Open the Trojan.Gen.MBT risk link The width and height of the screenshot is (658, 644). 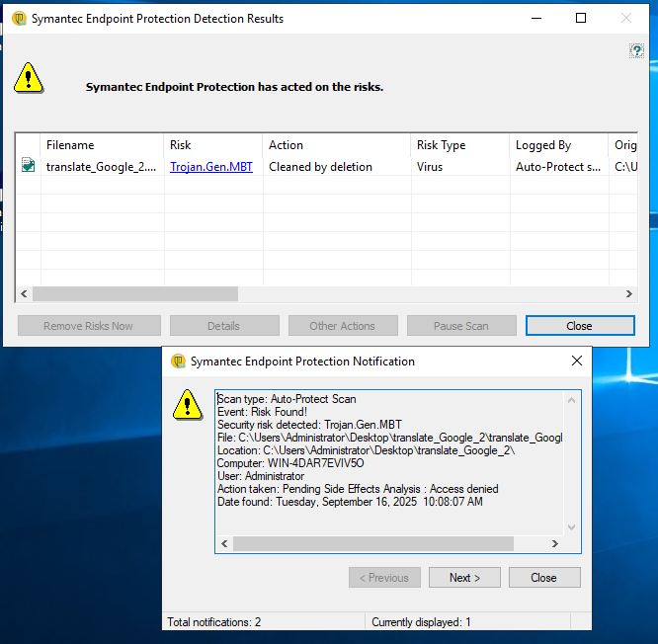[211, 167]
